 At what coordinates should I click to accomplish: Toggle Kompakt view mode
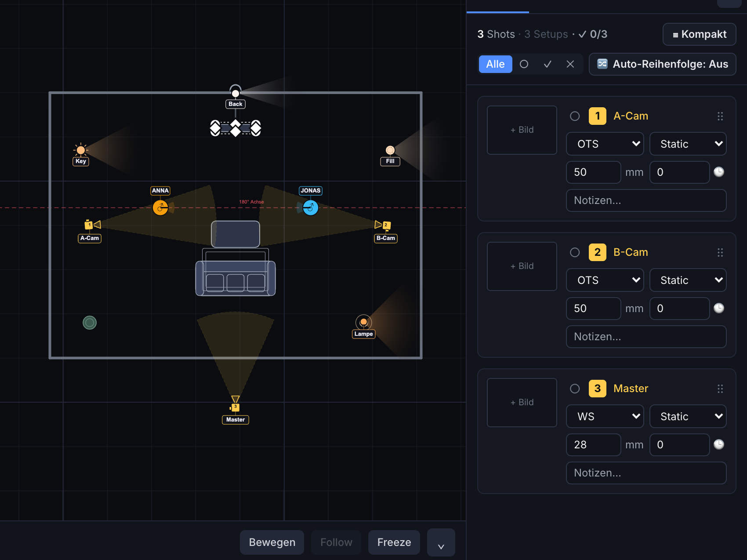[700, 34]
